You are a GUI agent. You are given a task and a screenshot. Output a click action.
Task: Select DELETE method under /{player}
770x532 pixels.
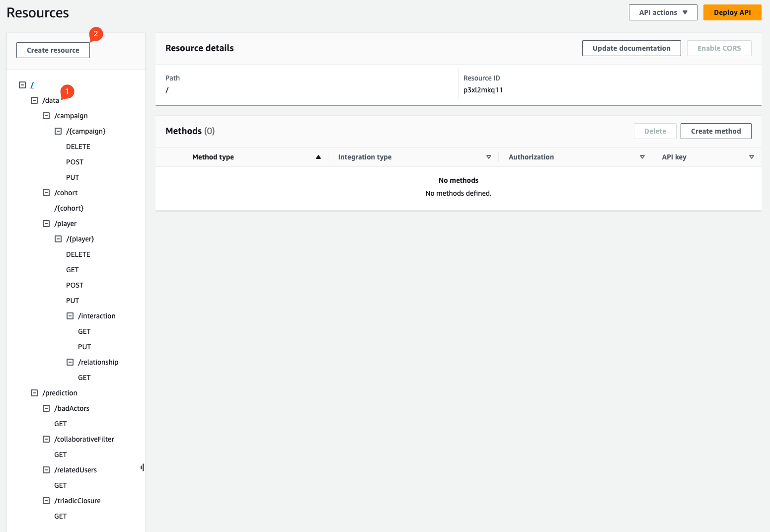coord(78,254)
